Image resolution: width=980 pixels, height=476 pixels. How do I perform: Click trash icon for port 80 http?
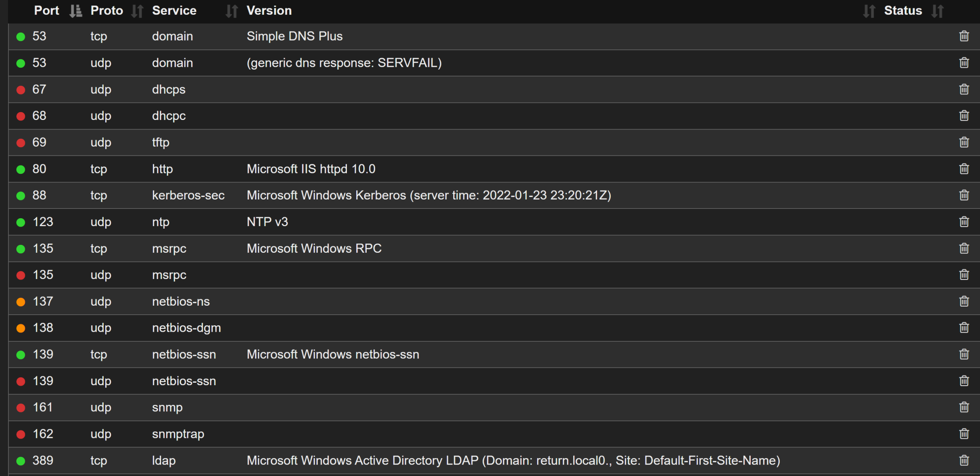pyautogui.click(x=964, y=169)
